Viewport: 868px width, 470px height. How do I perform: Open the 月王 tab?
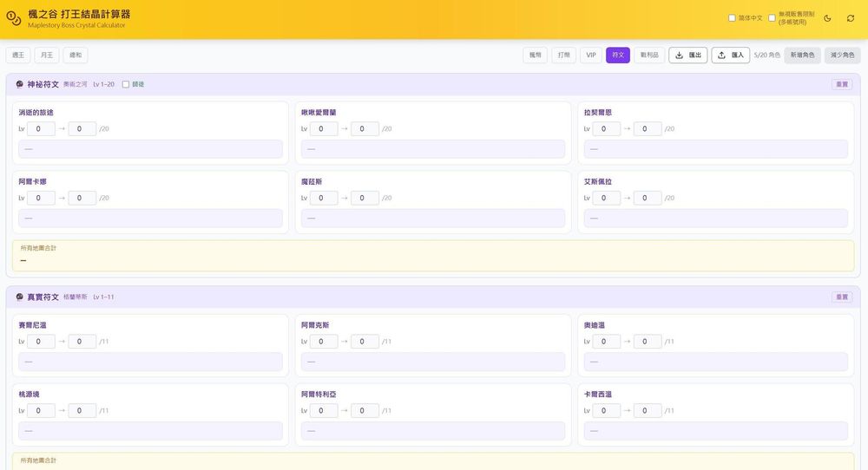coord(47,55)
